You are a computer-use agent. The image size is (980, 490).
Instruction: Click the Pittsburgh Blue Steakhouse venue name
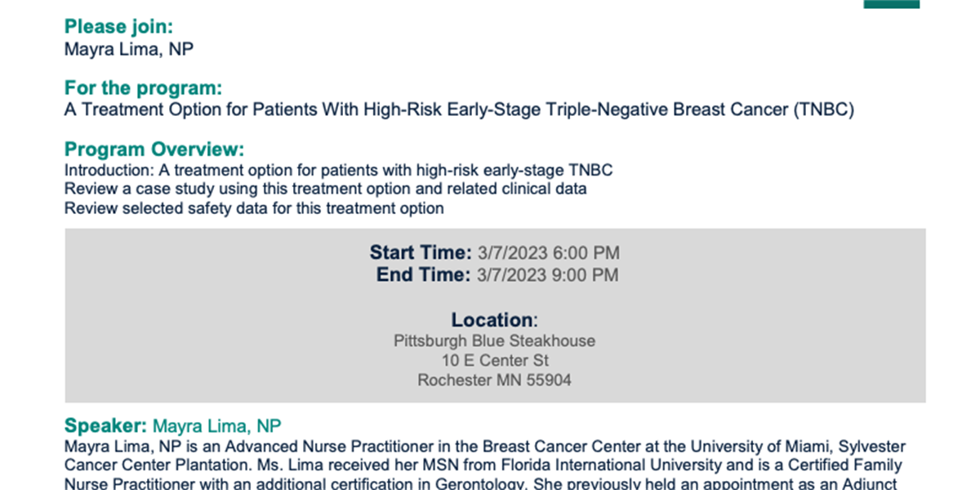(495, 341)
